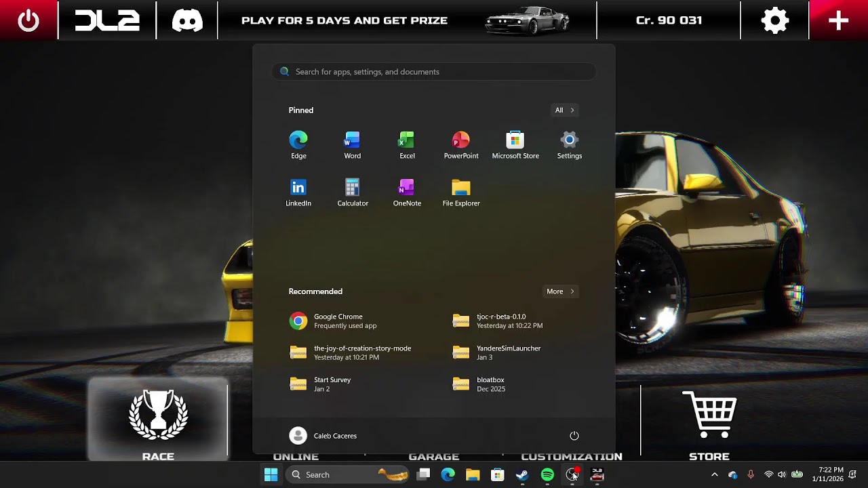
Task: Open the Discord link in game header
Action: point(187,20)
